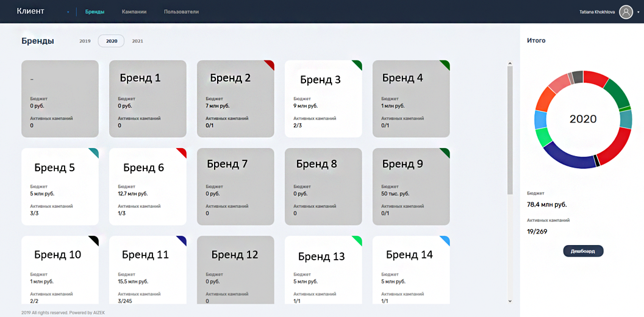Click the red corner marker on Бренд 2
Viewport: 644px width, 317px height.
pyautogui.click(x=269, y=64)
